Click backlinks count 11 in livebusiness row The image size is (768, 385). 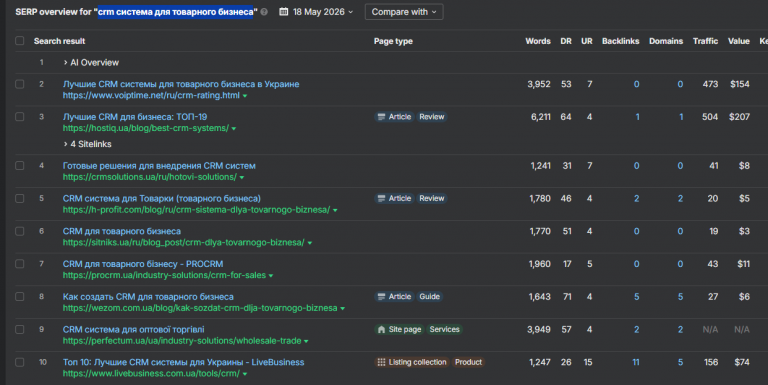tap(636, 362)
